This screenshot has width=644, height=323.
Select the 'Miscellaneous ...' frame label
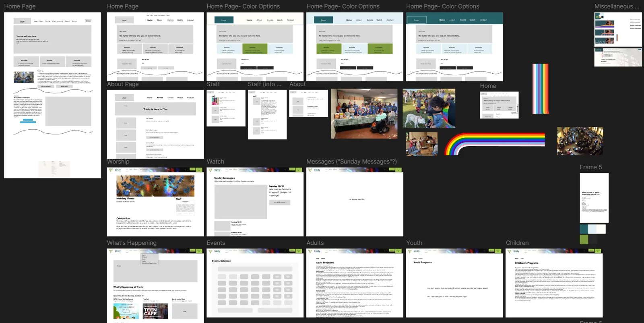coord(617,6)
